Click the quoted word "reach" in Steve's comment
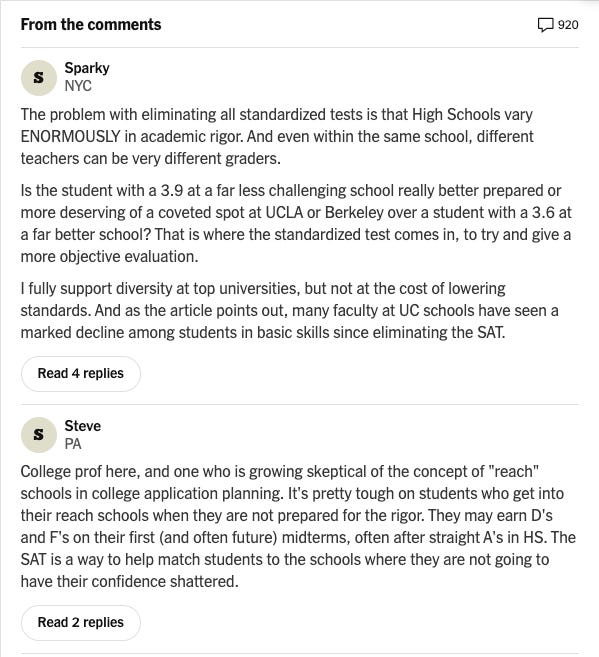The width and height of the screenshot is (599, 657). pos(514,472)
